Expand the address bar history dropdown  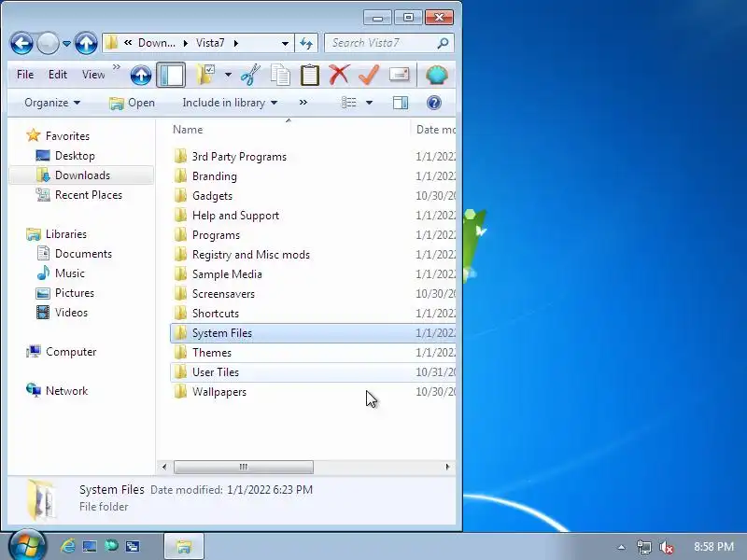tap(285, 43)
